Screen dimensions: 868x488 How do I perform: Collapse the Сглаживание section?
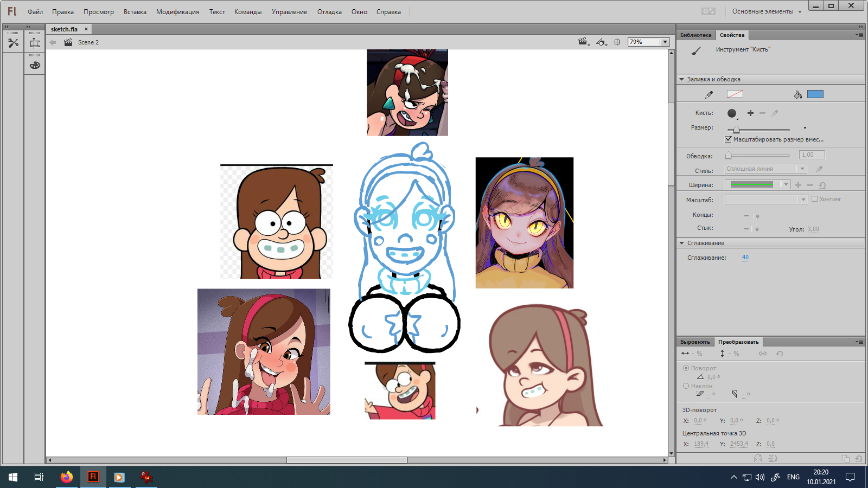682,243
